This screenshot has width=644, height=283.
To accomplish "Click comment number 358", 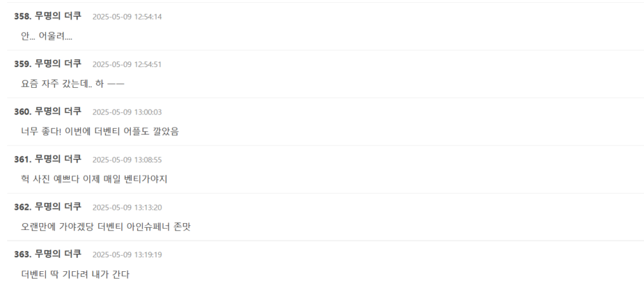I will pos(23,16).
